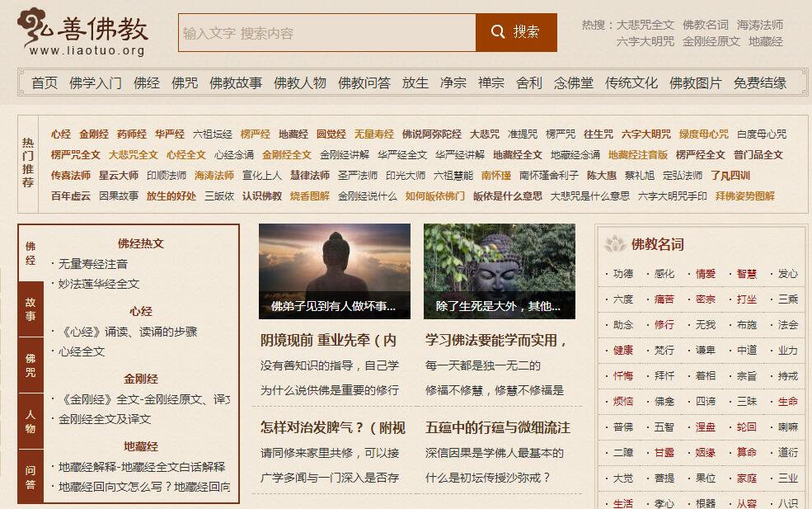This screenshot has width=812, height=509.
Task: Focus the search text input field
Action: point(326,33)
